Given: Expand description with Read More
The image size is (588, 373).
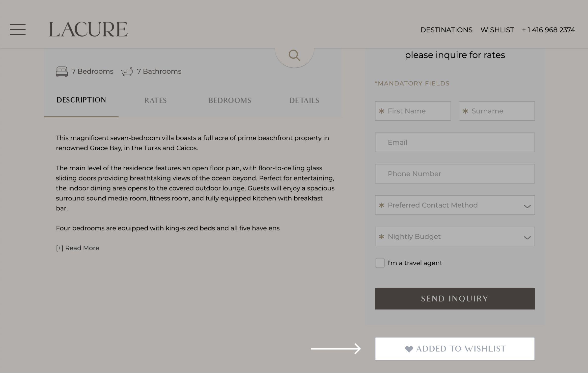Looking at the screenshot, I should point(78,248).
